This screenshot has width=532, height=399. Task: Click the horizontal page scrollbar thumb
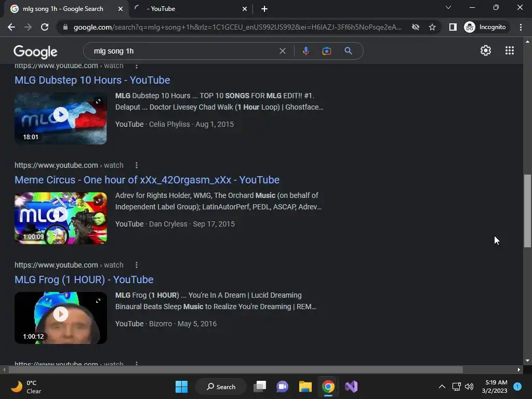point(235,369)
